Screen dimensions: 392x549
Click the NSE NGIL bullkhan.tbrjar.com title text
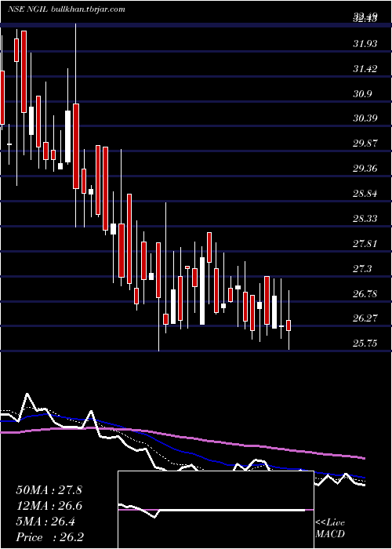click(x=66, y=9)
